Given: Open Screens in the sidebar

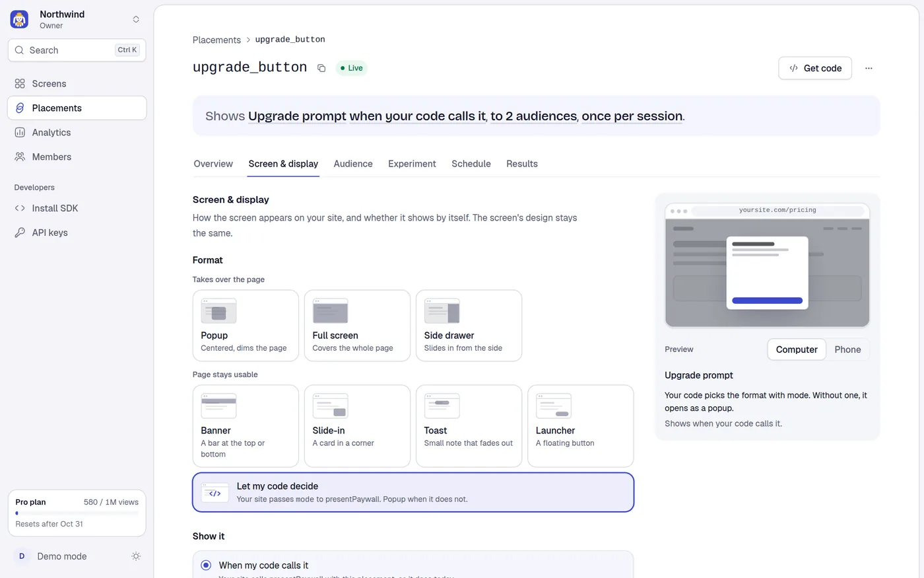Looking at the screenshot, I should [77, 84].
